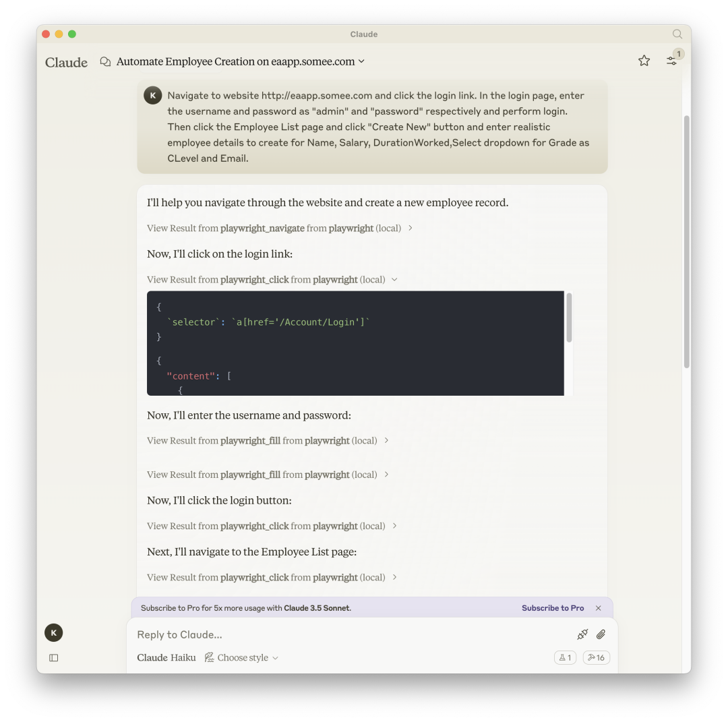The image size is (728, 722).
Task: Click the Subscribe to Pro link
Action: pos(552,607)
